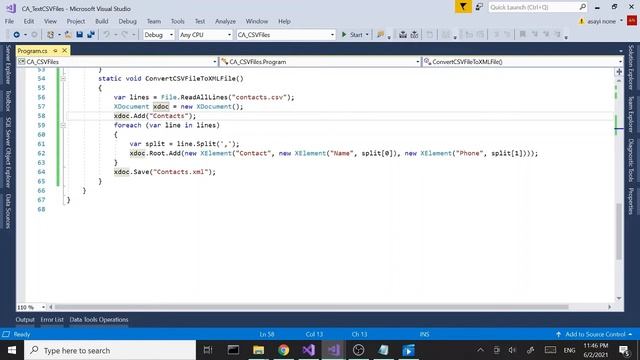Open File Explorer from the taskbar

(x=258, y=350)
